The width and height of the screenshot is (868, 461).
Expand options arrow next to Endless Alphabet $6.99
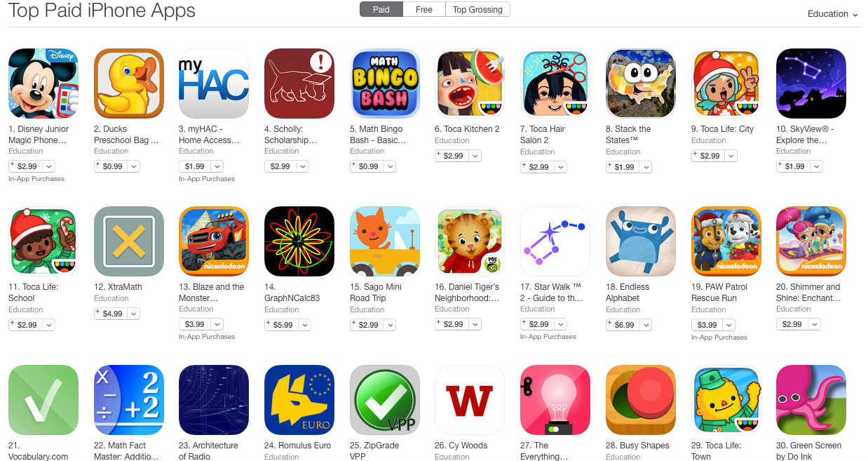coord(646,325)
